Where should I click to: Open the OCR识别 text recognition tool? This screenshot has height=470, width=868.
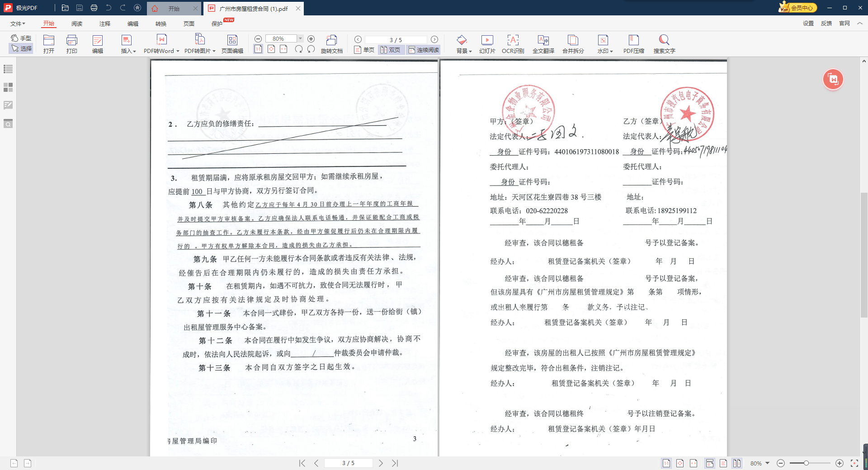tap(513, 44)
